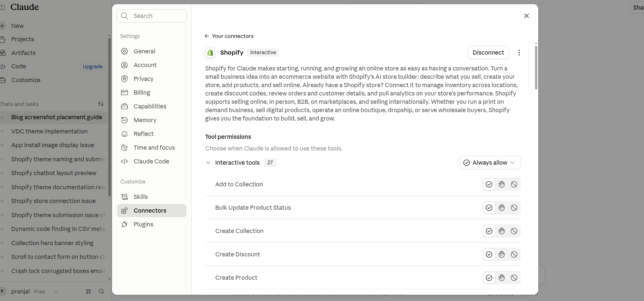The width and height of the screenshot is (644, 301).
Task: Open Account settings
Action: click(152, 65)
